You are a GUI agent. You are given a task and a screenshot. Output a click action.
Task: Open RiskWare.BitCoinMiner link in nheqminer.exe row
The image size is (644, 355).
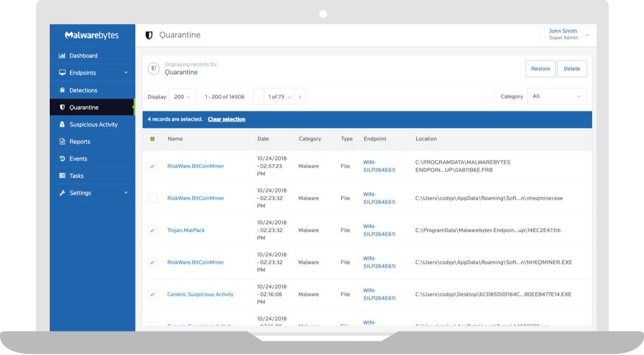coord(196,199)
